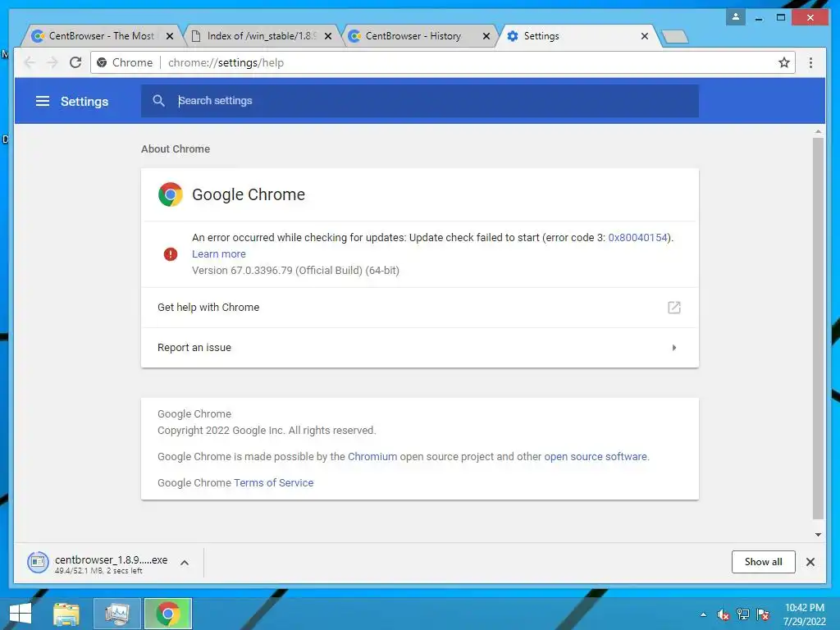Reload the current page
Image resolution: width=840 pixels, height=630 pixels.
click(x=75, y=62)
